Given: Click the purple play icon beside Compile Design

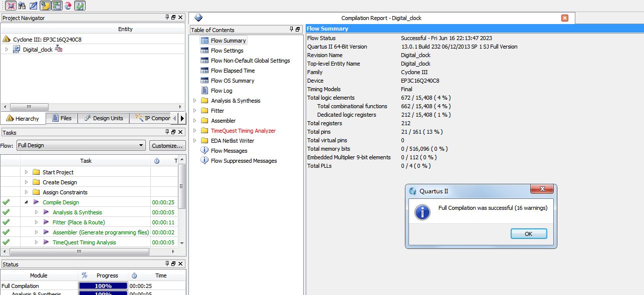Looking at the screenshot, I should [36, 202].
